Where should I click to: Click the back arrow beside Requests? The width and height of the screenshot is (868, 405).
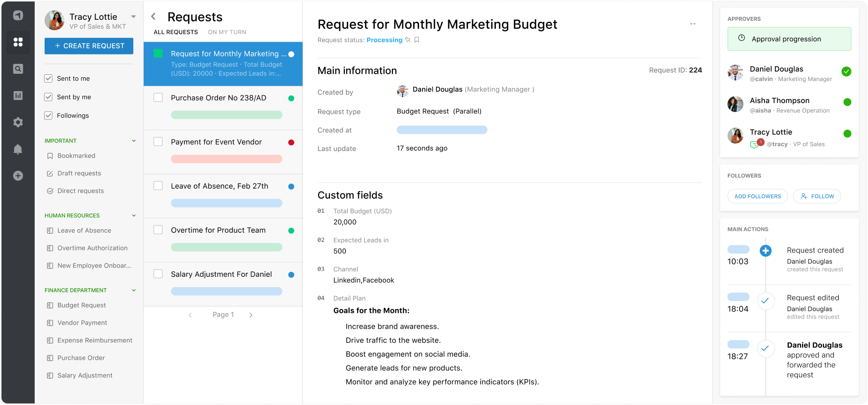tap(154, 17)
